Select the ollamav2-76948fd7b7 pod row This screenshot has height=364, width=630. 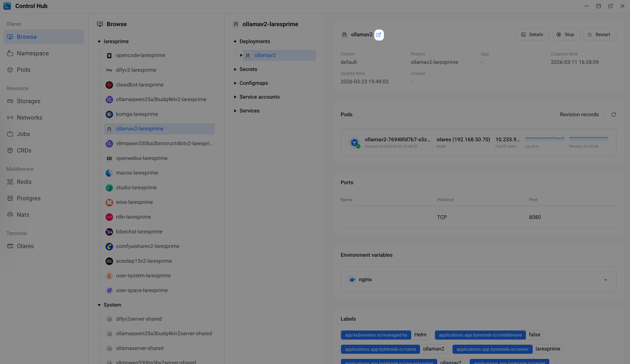click(478, 142)
